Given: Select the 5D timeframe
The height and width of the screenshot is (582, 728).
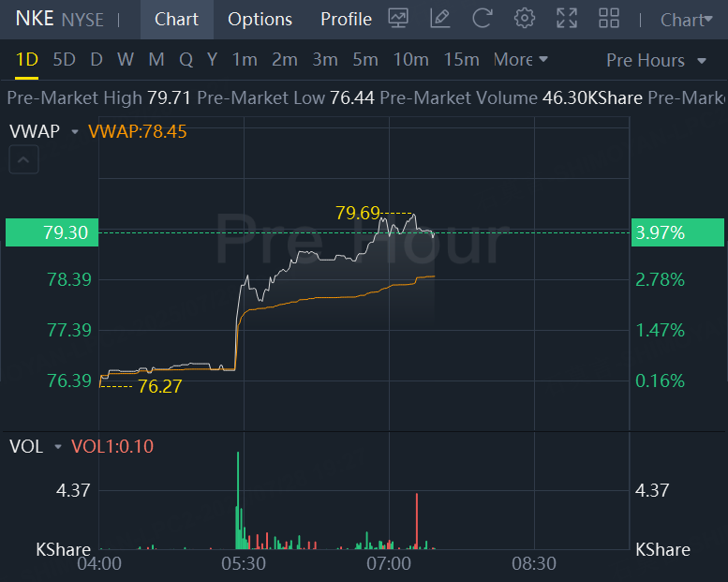Looking at the screenshot, I should point(64,59).
